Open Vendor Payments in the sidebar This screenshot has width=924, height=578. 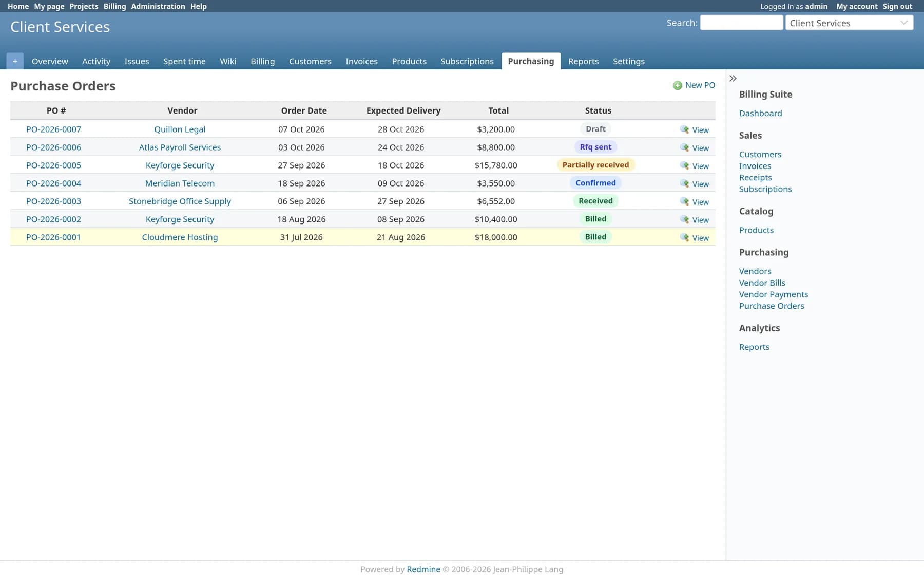click(773, 294)
